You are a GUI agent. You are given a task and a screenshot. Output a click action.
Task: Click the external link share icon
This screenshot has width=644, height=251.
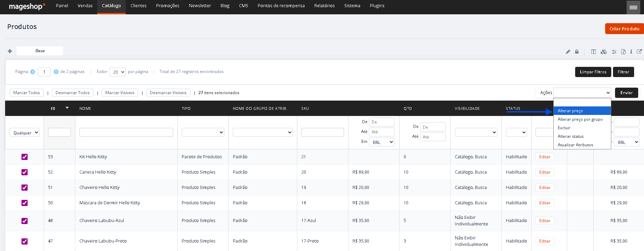639,51
